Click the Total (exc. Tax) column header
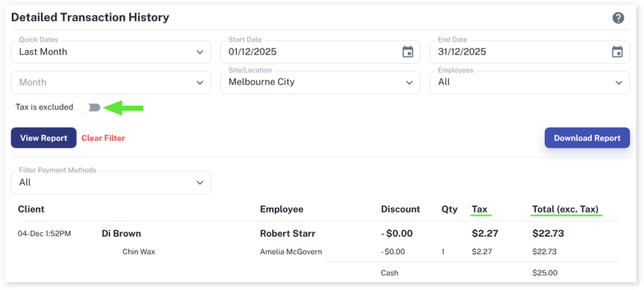 click(x=565, y=209)
